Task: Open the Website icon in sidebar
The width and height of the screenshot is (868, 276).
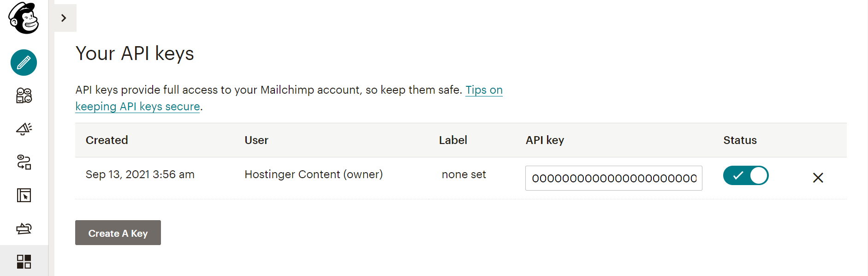Action: tap(24, 195)
